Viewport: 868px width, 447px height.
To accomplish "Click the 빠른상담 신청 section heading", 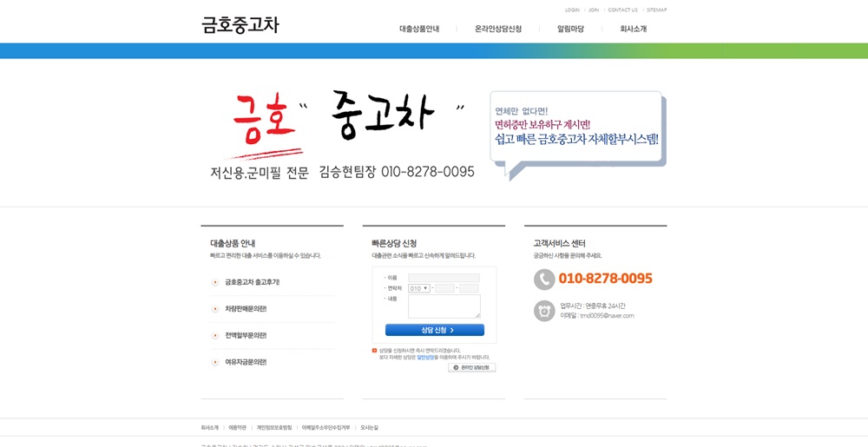I will [394, 243].
